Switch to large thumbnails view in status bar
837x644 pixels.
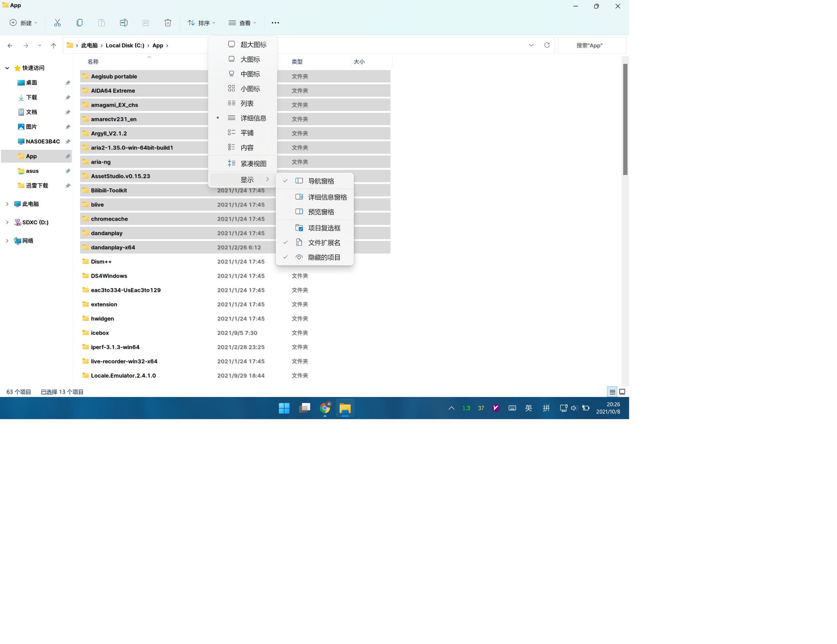pyautogui.click(x=622, y=392)
